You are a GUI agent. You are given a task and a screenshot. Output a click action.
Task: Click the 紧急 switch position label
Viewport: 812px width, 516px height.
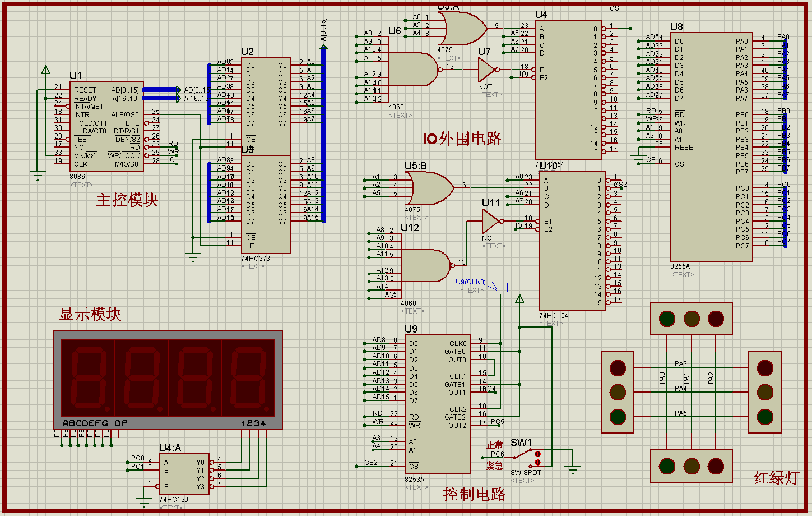tap(495, 465)
